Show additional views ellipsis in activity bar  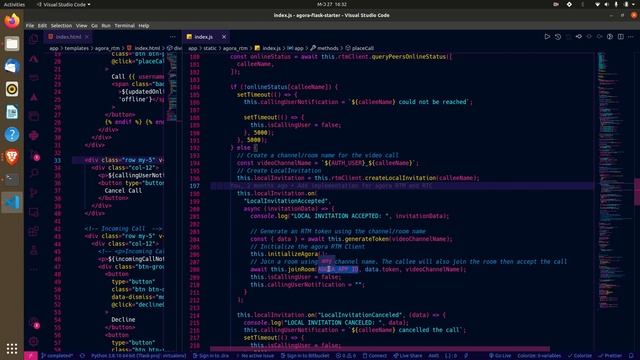(34, 269)
